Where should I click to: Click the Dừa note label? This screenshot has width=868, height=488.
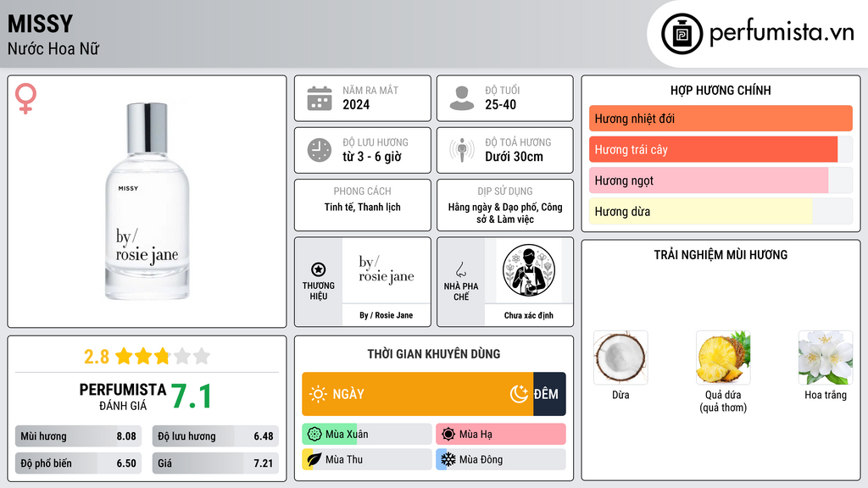tap(620, 395)
